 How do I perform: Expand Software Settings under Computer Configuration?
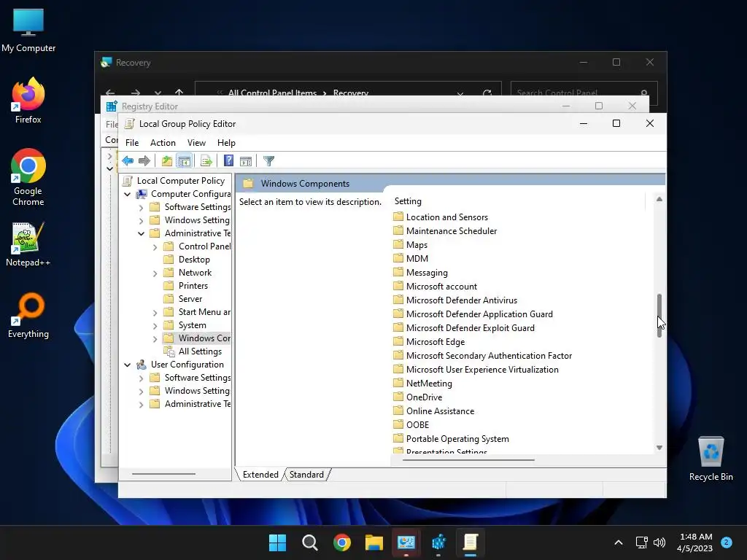click(x=141, y=208)
